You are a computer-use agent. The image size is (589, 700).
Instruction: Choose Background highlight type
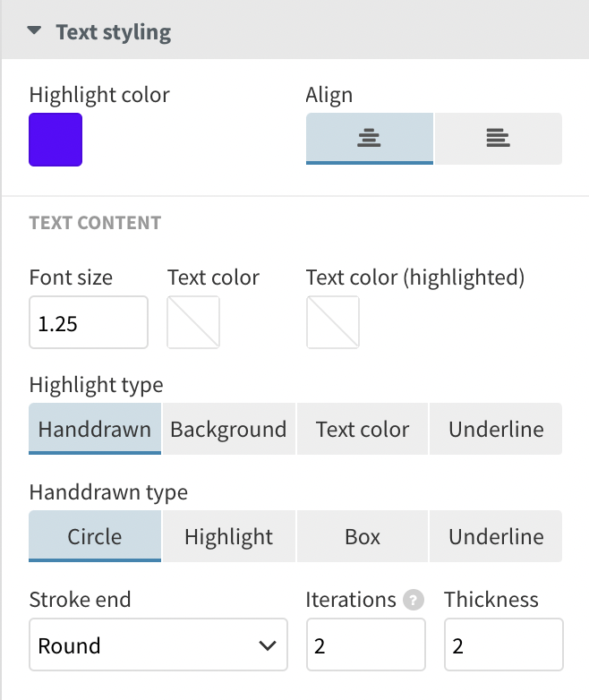[x=228, y=429]
